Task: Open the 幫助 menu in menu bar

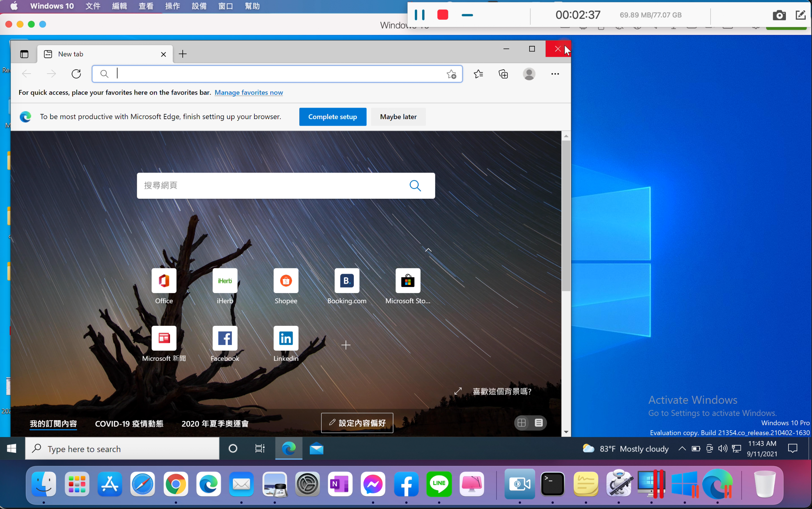Action: pyautogui.click(x=252, y=6)
